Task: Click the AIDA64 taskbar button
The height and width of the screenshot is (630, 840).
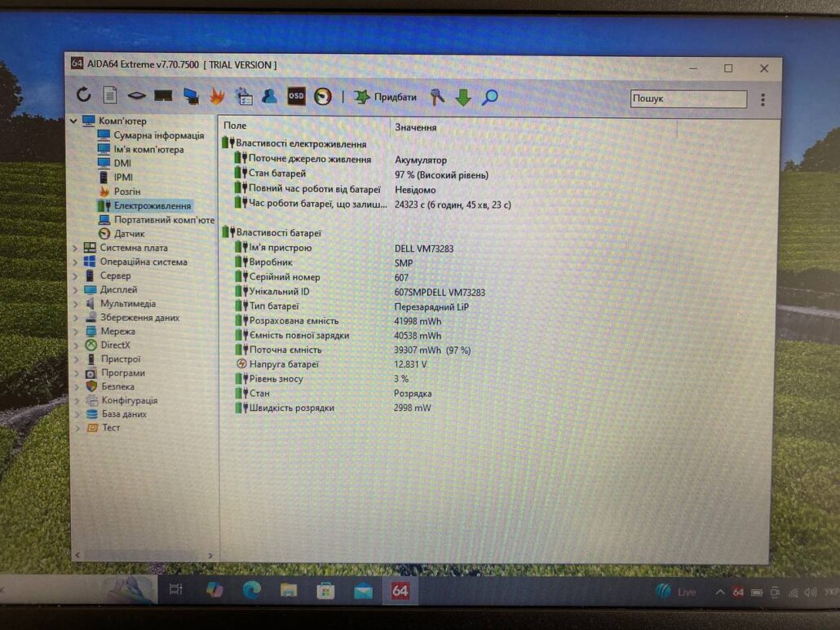Action: (400, 591)
